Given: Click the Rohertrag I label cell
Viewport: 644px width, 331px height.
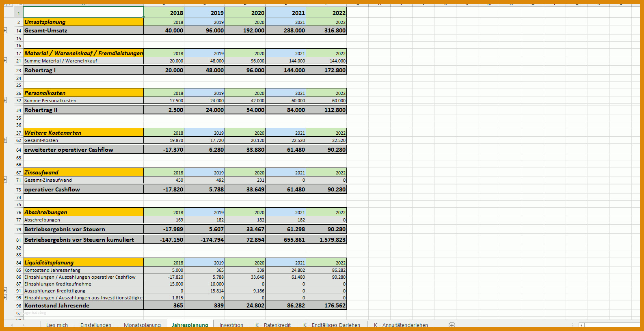Looking at the screenshot, I should pyautogui.click(x=83, y=70).
